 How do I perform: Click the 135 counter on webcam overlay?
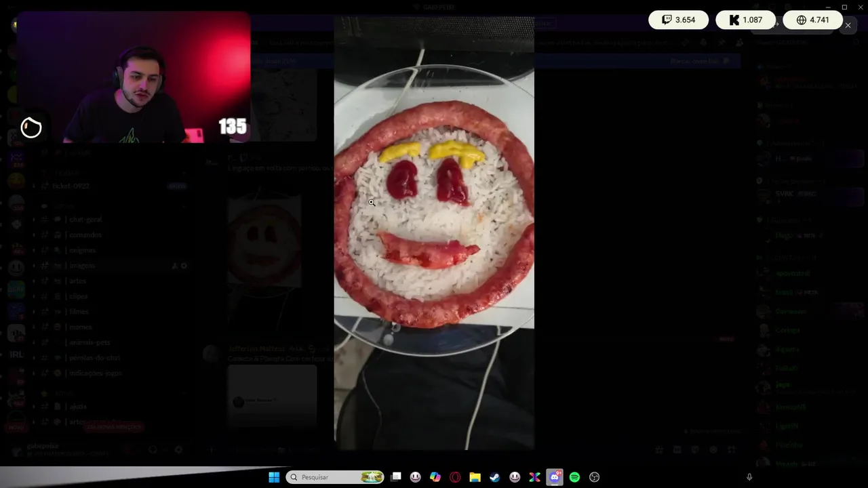point(232,127)
